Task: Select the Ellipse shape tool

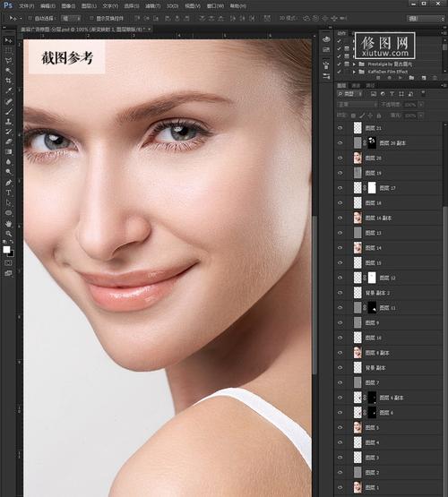Action: (9, 213)
